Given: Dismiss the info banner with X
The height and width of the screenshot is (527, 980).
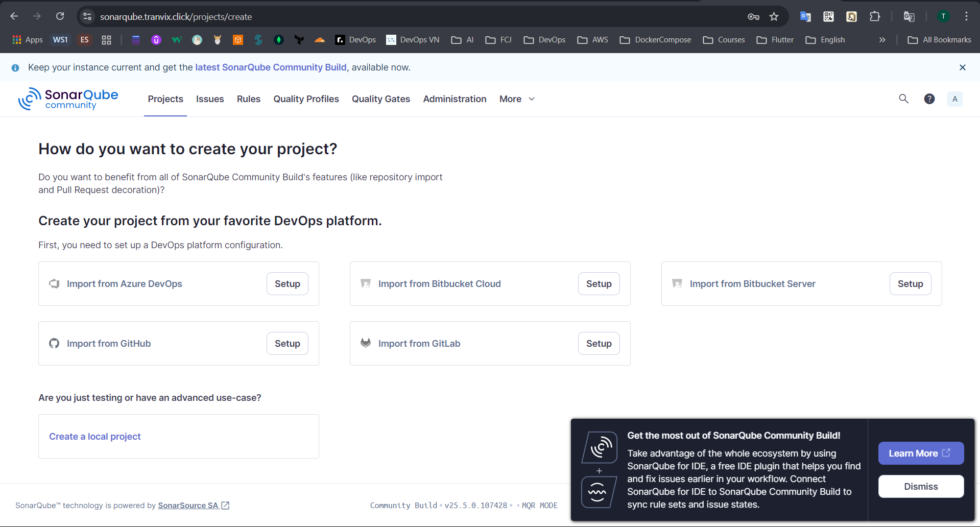Looking at the screenshot, I should (x=962, y=67).
